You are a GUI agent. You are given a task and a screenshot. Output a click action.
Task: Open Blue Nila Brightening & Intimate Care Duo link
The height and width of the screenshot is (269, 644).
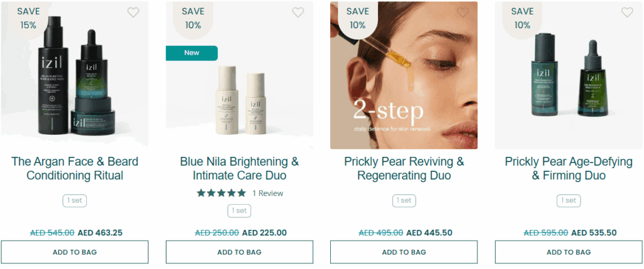[x=239, y=168]
